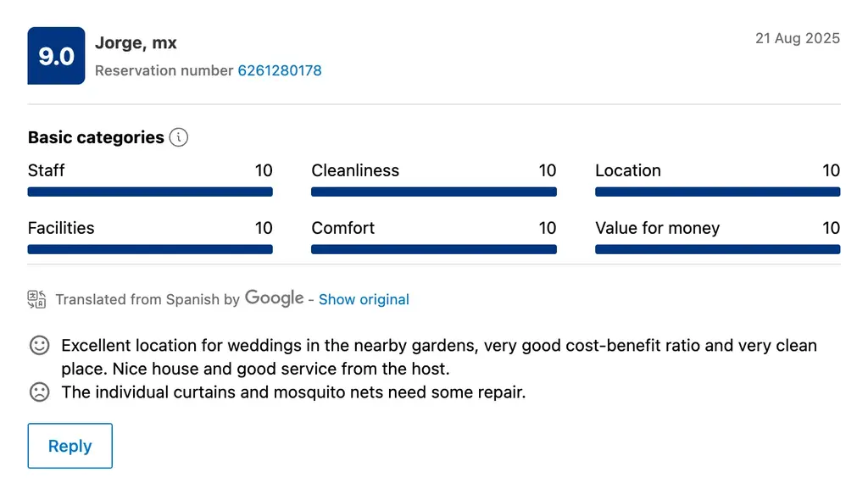Click the sad face negative review icon
Image resolution: width=868 pixels, height=489 pixels.
[39, 392]
